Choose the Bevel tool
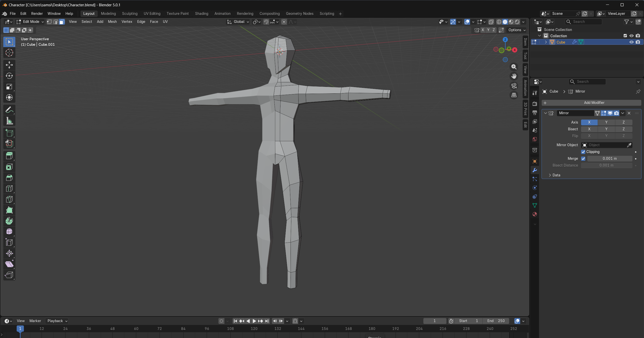 click(9, 177)
